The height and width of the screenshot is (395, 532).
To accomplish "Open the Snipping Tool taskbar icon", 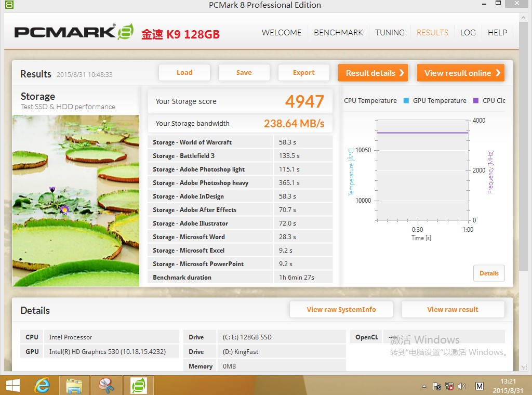I will 107,386.
